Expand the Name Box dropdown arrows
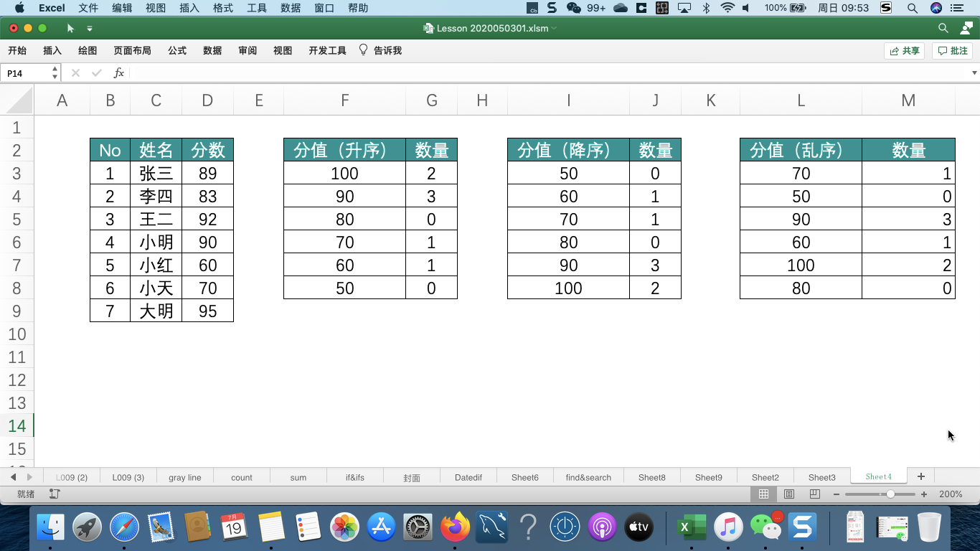This screenshot has height=551, width=980. coord(55,73)
